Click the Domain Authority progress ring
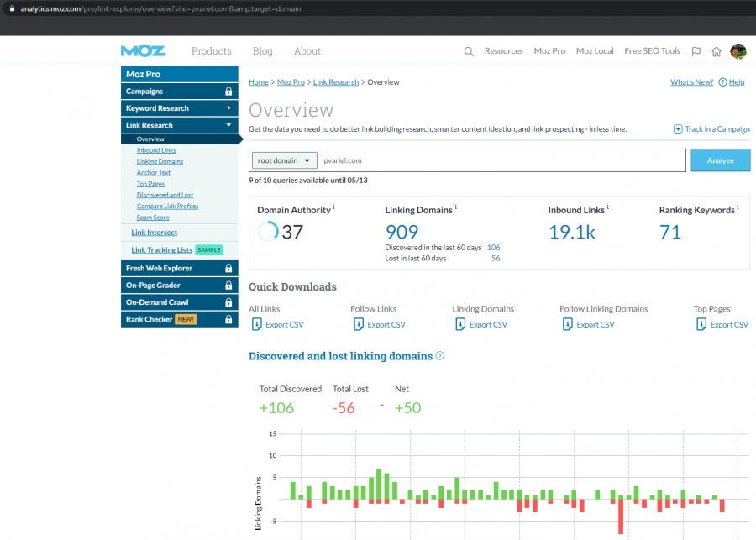Screen dimensions: 756x540 click(268, 232)
